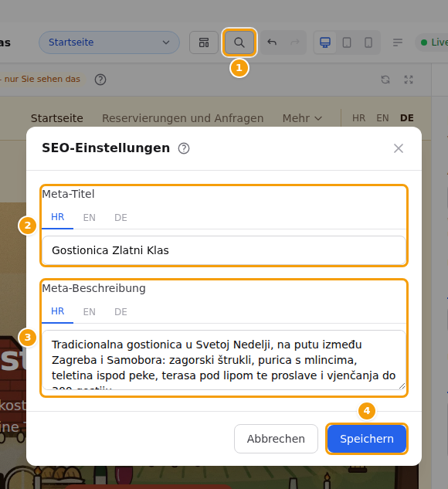Select HR tab under Meta-Titel
This screenshot has height=489, width=448.
pyautogui.click(x=57, y=217)
